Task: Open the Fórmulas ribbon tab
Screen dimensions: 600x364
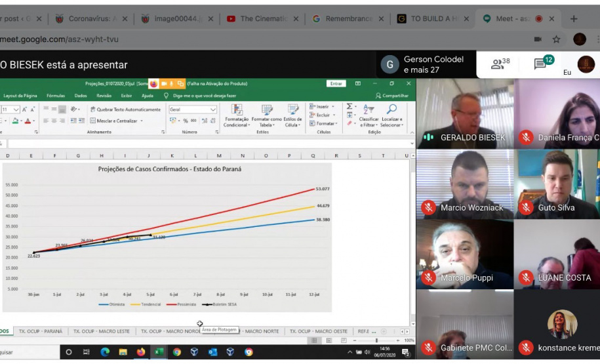Action: [56, 96]
